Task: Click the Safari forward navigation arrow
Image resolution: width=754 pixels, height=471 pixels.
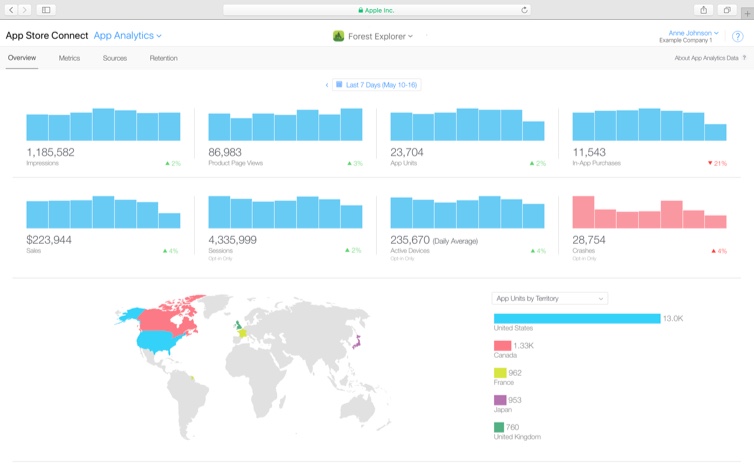Action: click(25, 10)
